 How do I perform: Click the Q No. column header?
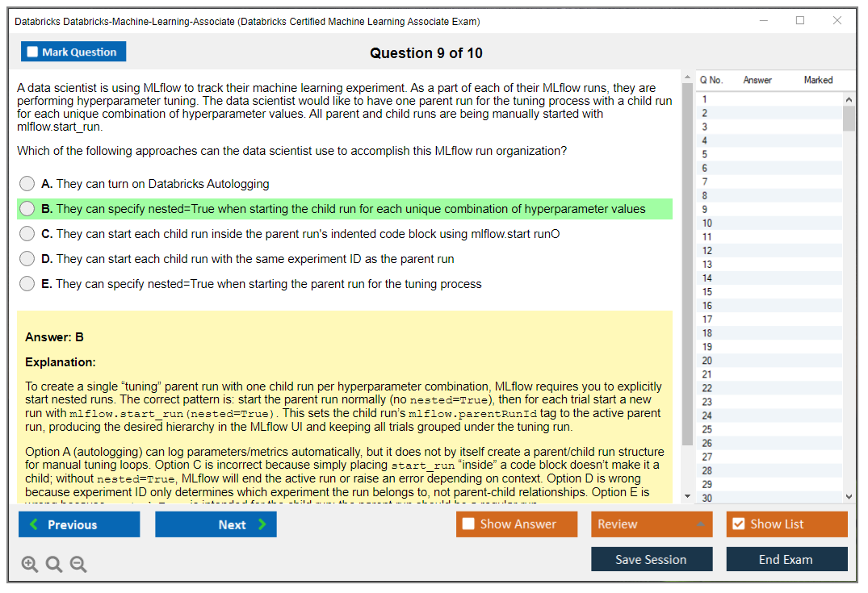pos(711,80)
